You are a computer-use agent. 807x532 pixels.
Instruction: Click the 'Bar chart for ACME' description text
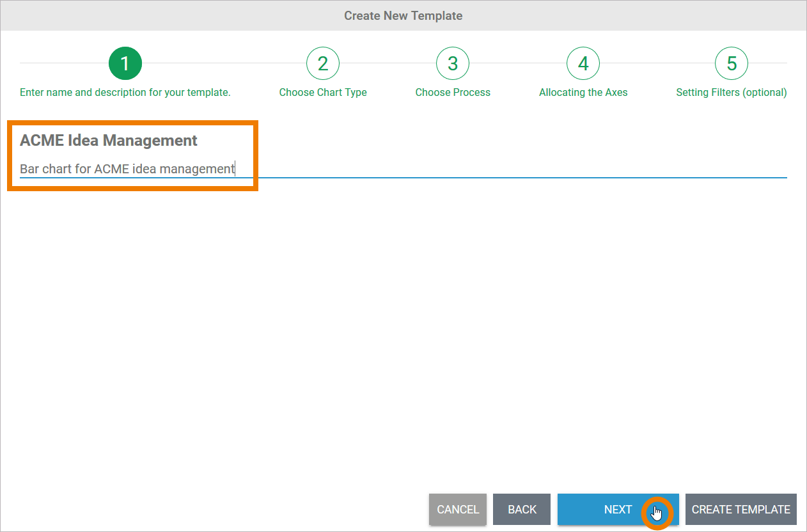pos(127,169)
